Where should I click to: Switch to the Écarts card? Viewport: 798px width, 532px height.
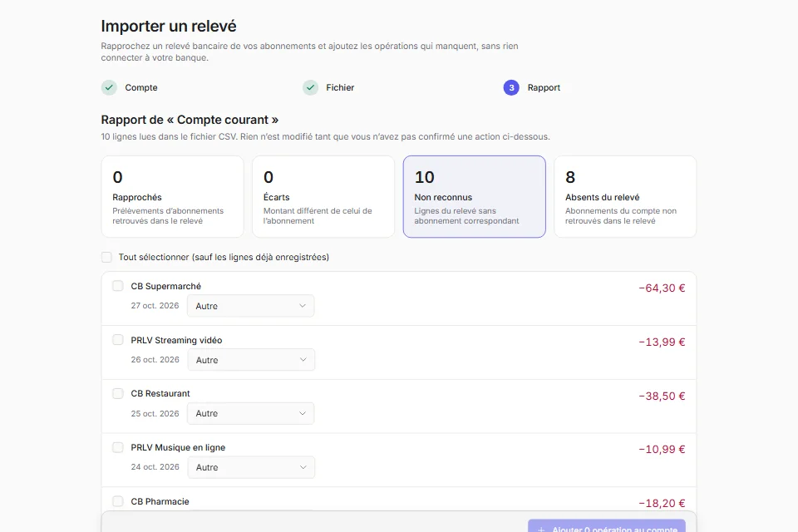pyautogui.click(x=323, y=196)
